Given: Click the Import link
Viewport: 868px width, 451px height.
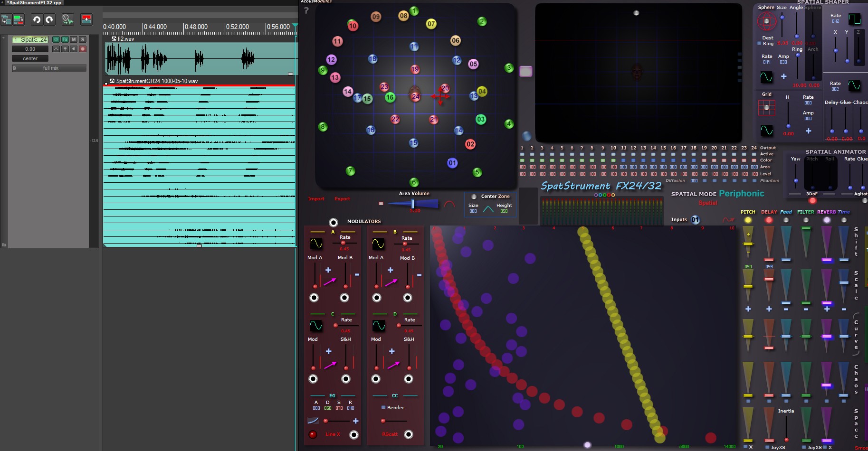Looking at the screenshot, I should (316, 199).
